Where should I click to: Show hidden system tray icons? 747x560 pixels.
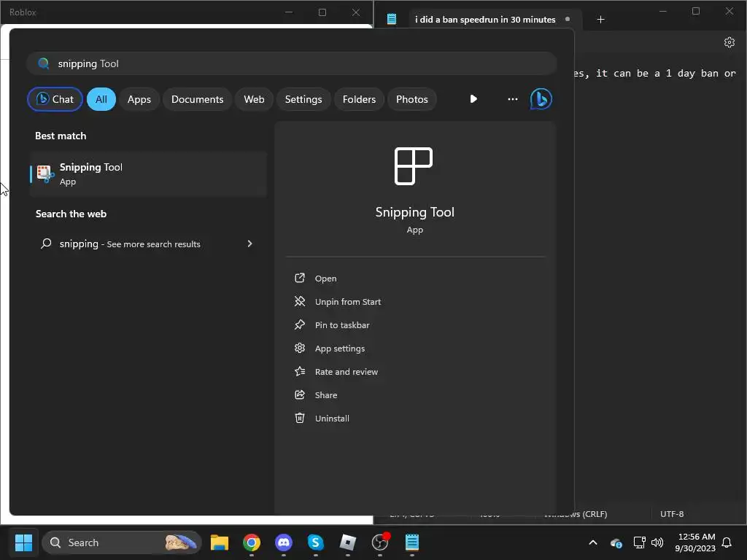point(593,542)
